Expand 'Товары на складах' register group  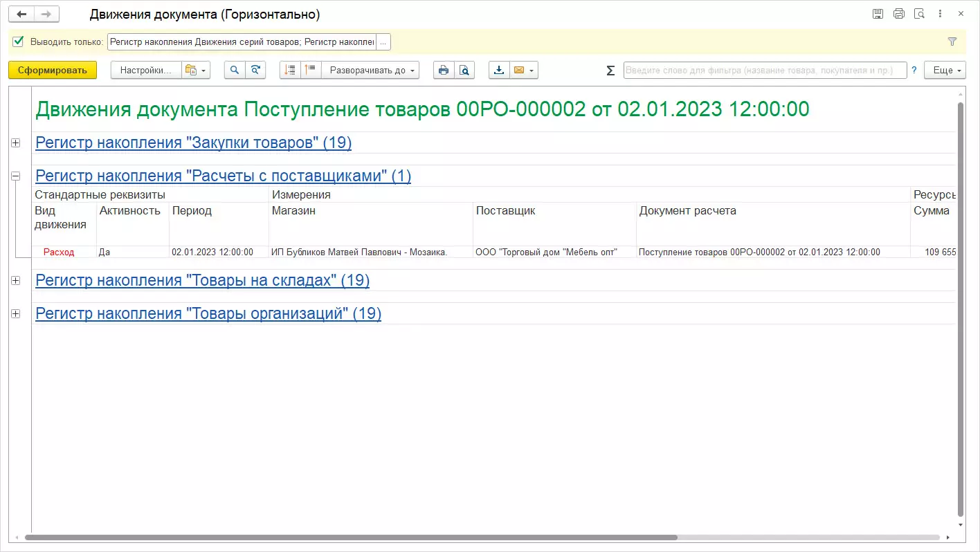(16, 280)
